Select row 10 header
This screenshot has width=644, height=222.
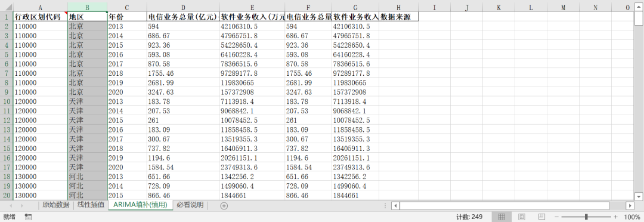7,101
